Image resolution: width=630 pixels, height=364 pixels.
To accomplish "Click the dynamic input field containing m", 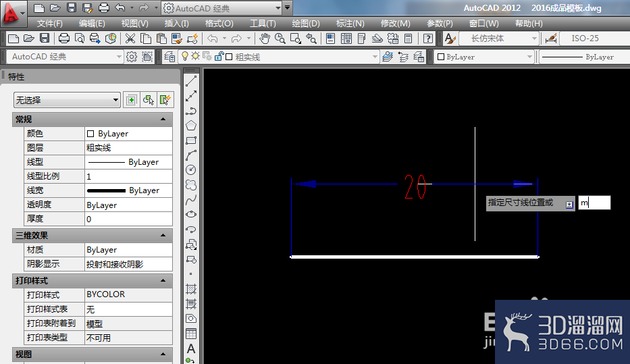I will pyautogui.click(x=594, y=203).
